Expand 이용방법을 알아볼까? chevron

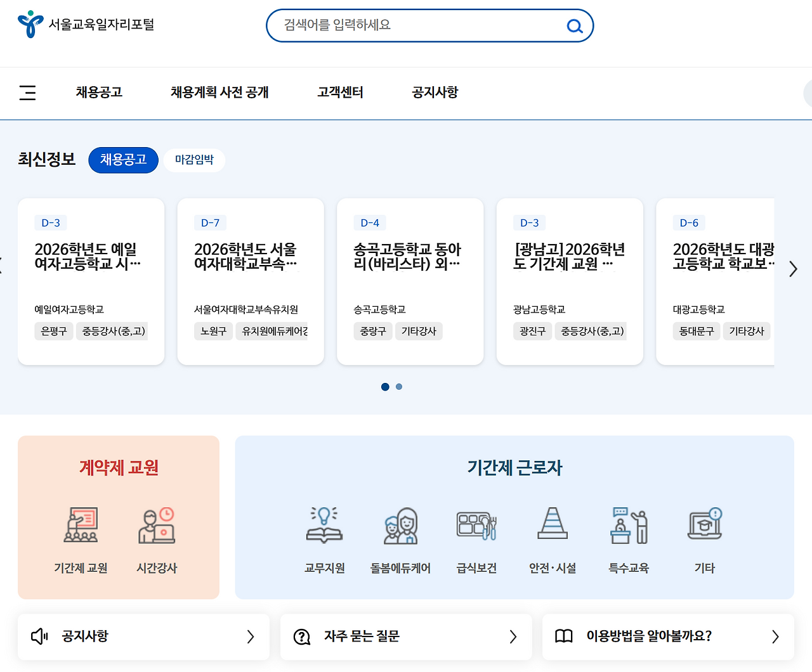pos(775,636)
